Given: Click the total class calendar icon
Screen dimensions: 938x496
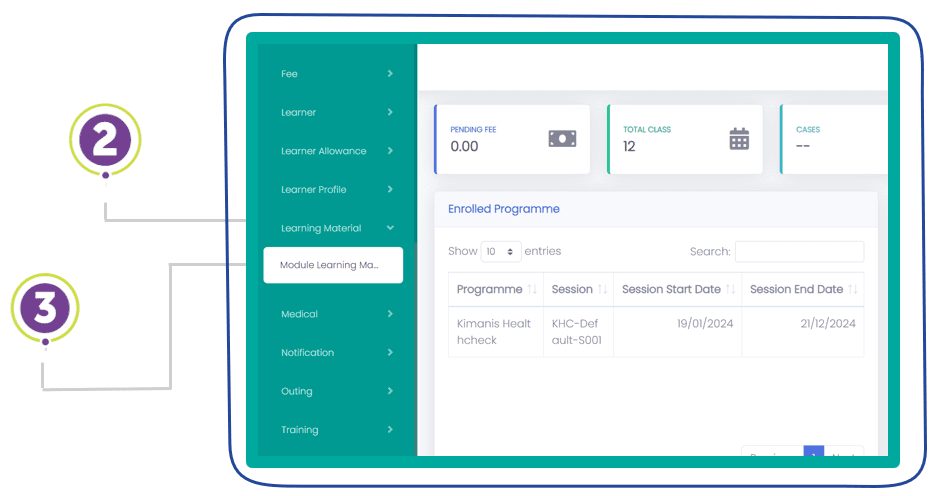Looking at the screenshot, I should click(739, 139).
